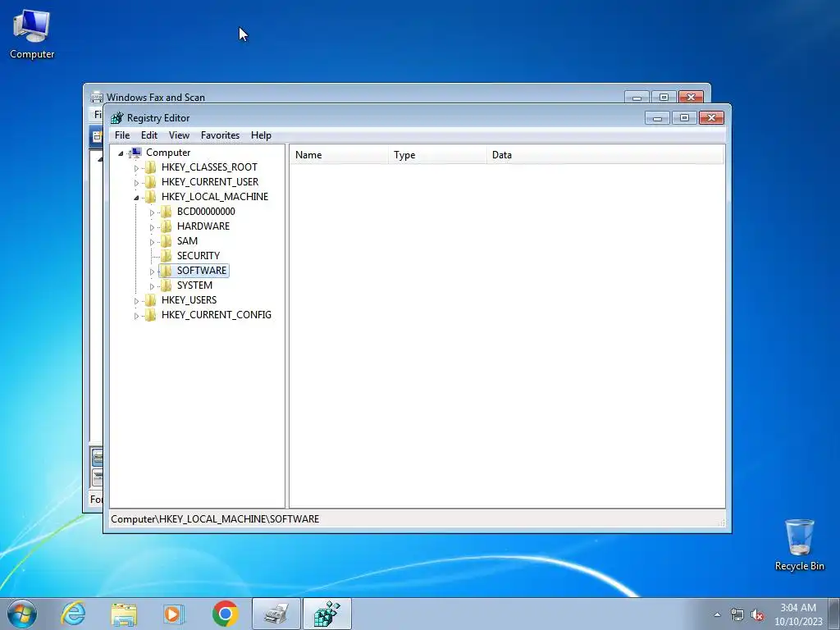Close the Registry Editor window
Screen dimensions: 840x630
pyautogui.click(x=711, y=118)
